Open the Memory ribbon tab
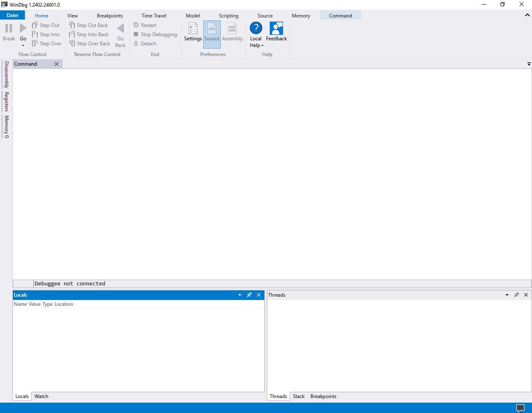 [301, 16]
